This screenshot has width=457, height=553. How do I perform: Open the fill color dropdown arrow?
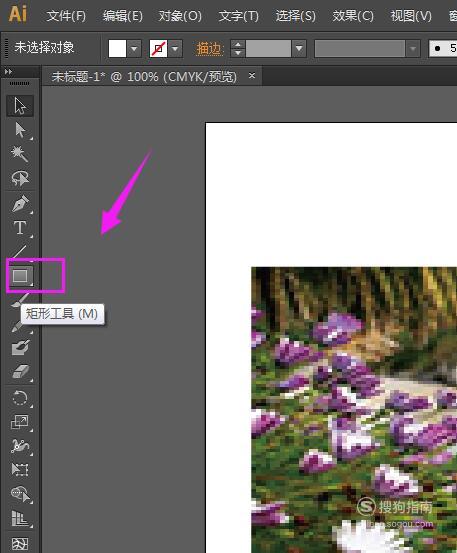(x=134, y=48)
